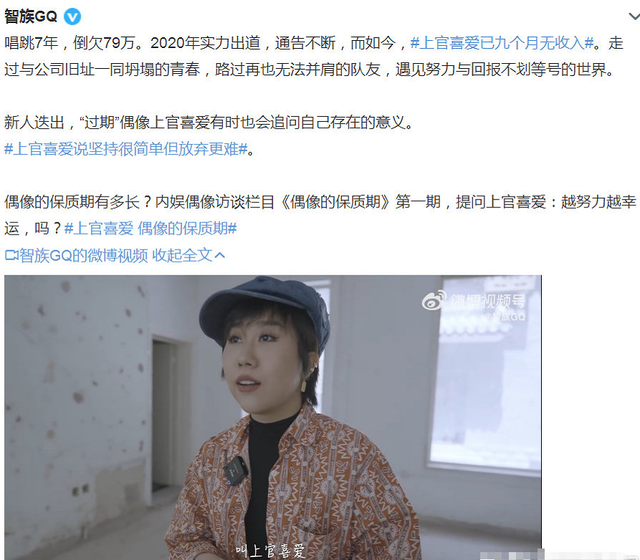
Task: Open the 智族GQ的微博视频 link
Action: (x=83, y=256)
